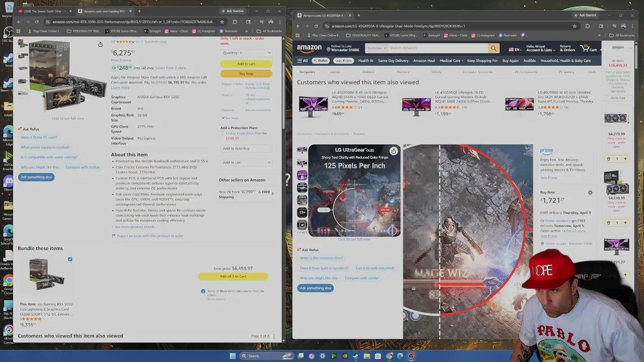Viewport: 644px width, 362px height.
Task: Click trash icon under the $4,230.99 cart item
Action: [608, 223]
